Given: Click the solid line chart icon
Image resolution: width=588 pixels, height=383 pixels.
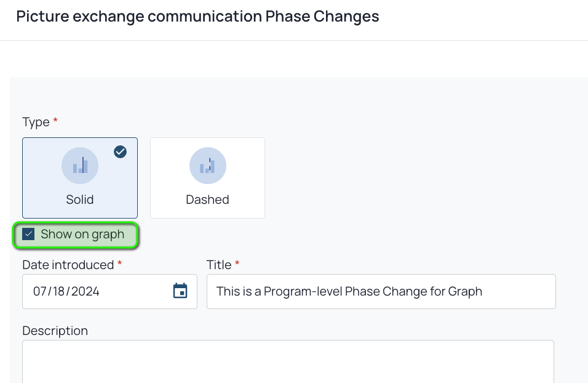Looking at the screenshot, I should click(x=80, y=166).
